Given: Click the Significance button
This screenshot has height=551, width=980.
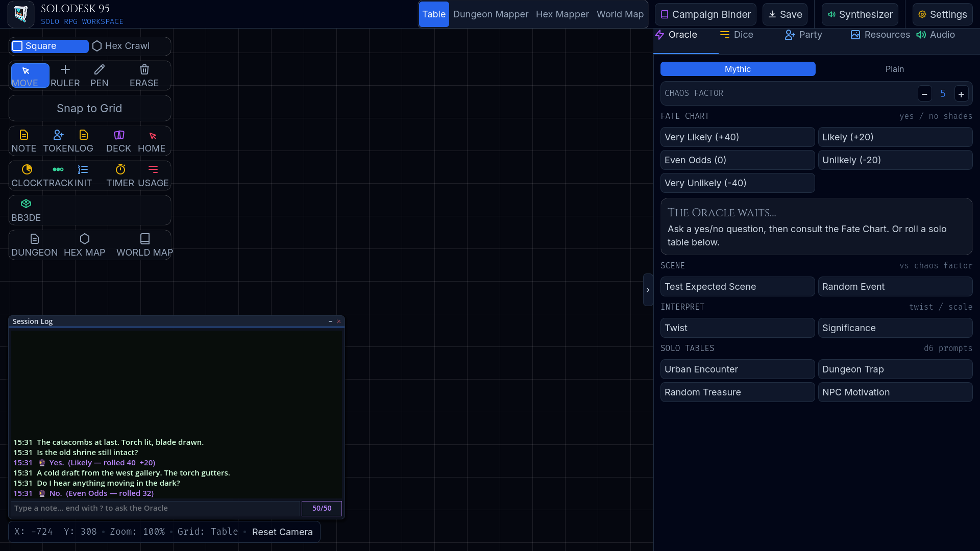Looking at the screenshot, I should click(895, 328).
